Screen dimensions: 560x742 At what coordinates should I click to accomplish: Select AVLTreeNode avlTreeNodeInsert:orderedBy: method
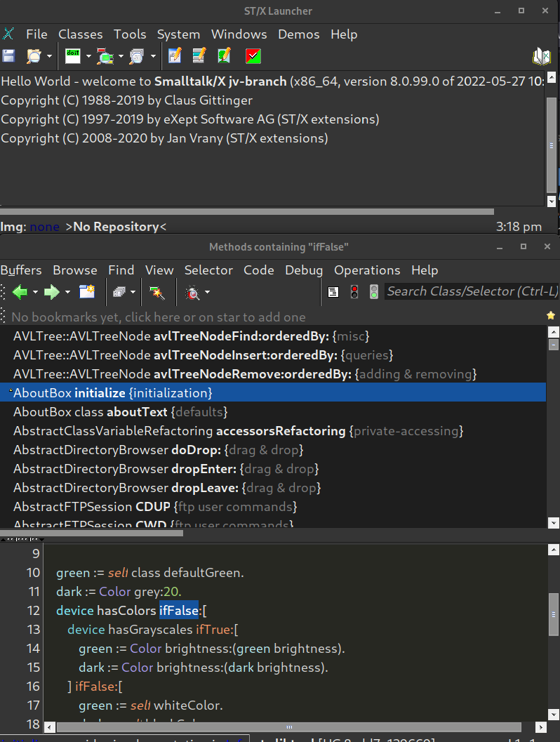pyautogui.click(x=273, y=355)
